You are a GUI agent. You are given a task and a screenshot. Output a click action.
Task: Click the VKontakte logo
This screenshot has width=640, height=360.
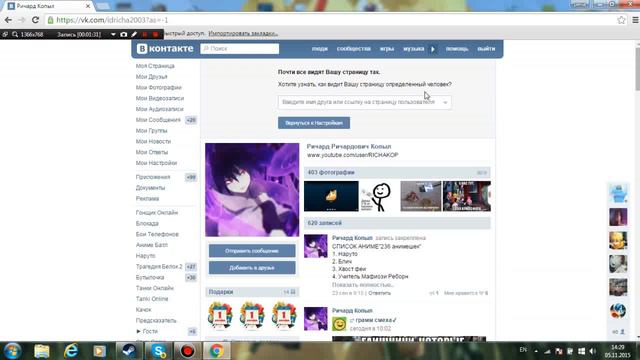pos(165,49)
